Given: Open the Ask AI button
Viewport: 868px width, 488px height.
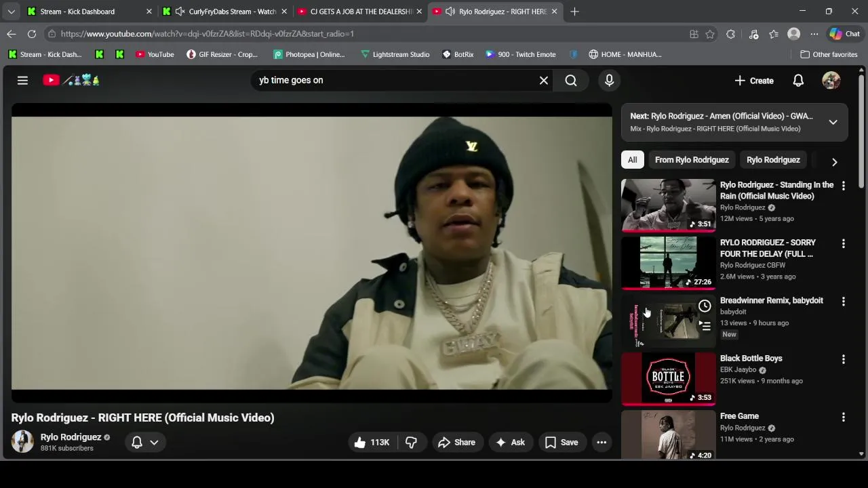Looking at the screenshot, I should (x=511, y=442).
